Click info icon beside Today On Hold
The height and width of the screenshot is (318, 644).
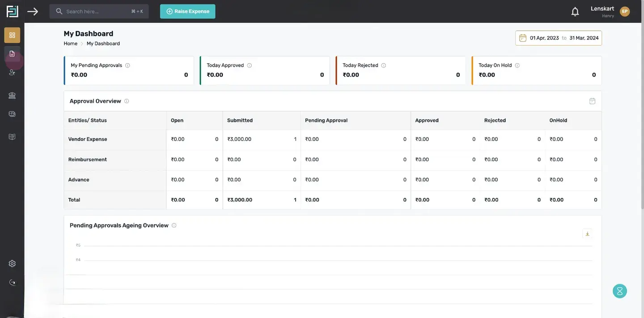(x=517, y=65)
